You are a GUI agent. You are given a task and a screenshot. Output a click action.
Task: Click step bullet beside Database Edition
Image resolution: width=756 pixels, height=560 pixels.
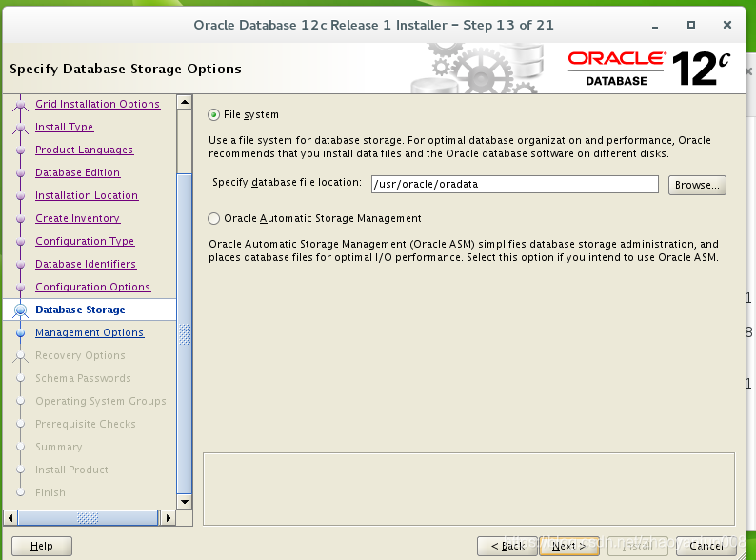(20, 172)
